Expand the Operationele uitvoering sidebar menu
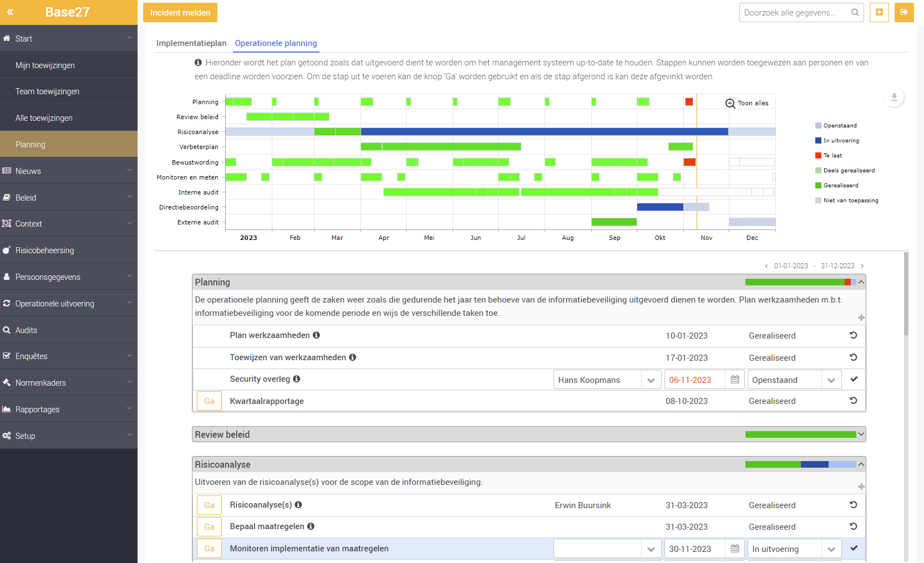This screenshot has width=924, height=563. (69, 303)
